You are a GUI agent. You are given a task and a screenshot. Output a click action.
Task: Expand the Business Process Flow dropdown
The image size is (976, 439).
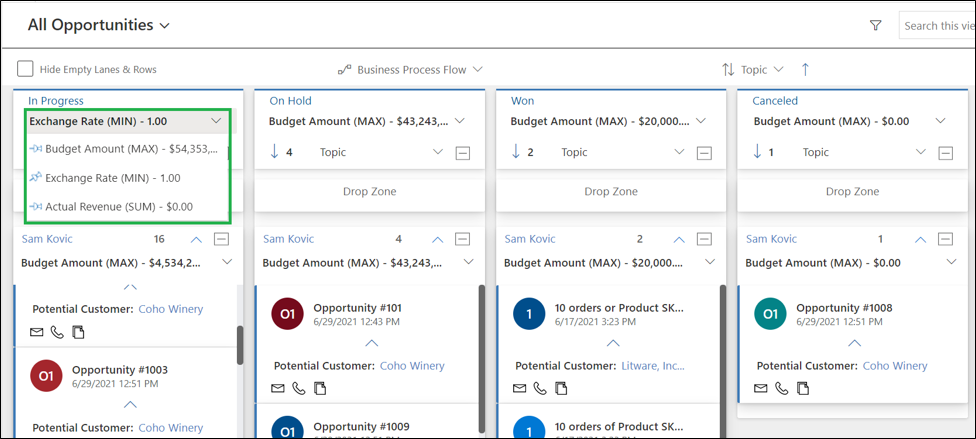(x=478, y=70)
